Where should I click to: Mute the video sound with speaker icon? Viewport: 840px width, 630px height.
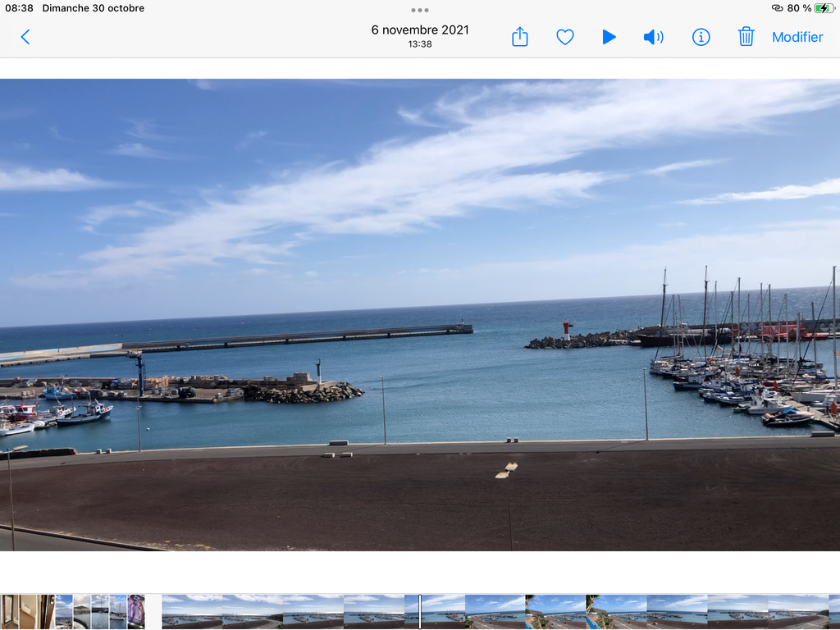click(x=654, y=37)
